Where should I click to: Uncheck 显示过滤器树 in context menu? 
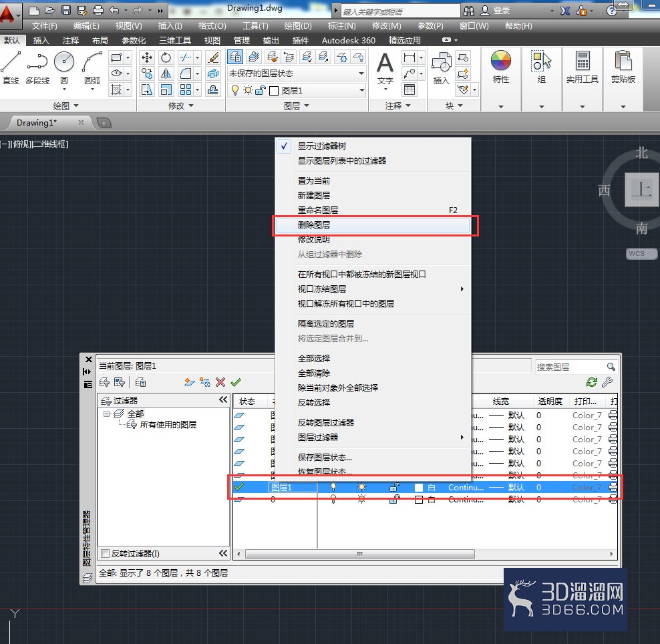pyautogui.click(x=322, y=146)
